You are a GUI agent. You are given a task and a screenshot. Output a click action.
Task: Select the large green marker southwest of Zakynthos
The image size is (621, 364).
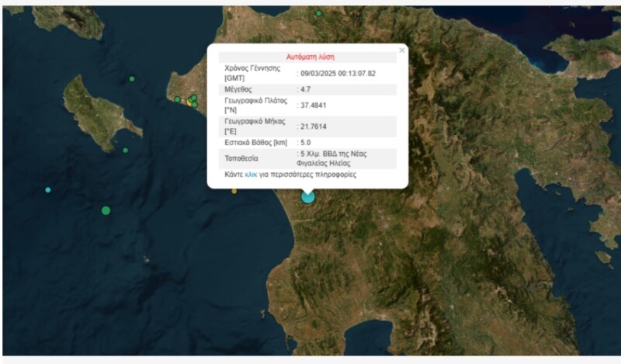click(106, 210)
